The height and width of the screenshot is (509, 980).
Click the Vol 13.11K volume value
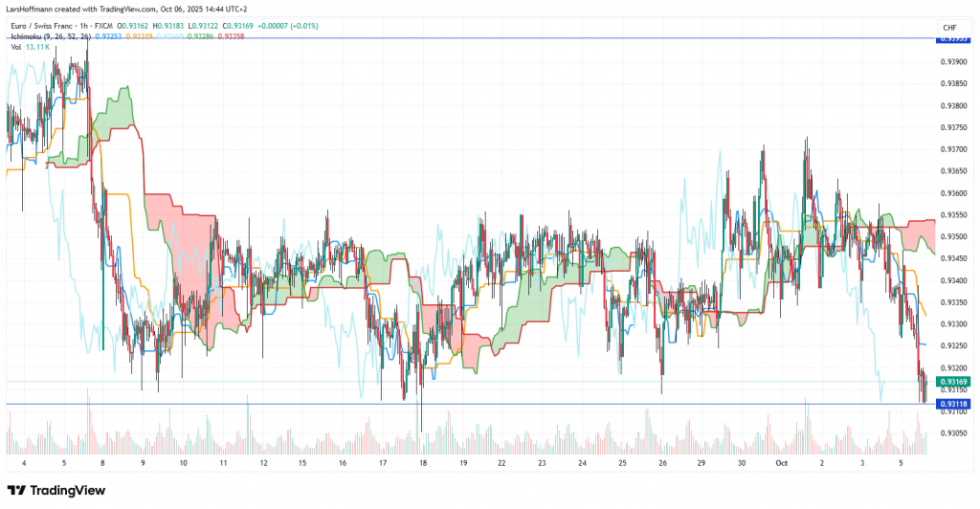point(37,46)
